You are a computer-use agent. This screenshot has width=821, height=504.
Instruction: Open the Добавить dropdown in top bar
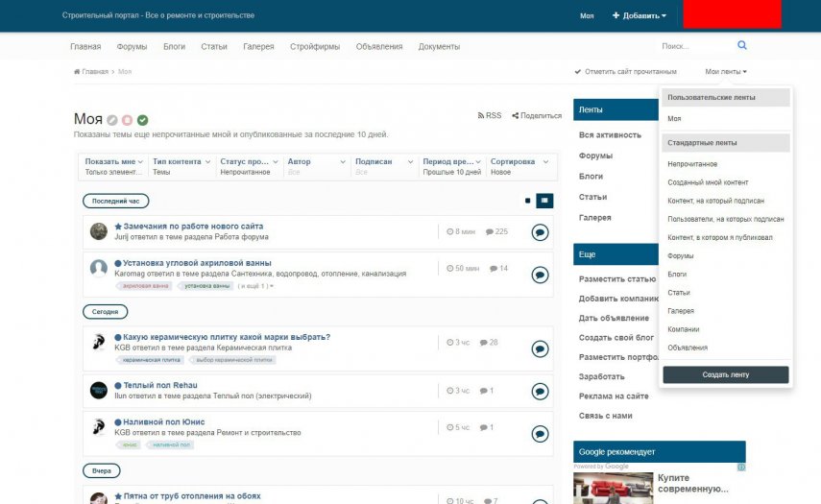[640, 15]
